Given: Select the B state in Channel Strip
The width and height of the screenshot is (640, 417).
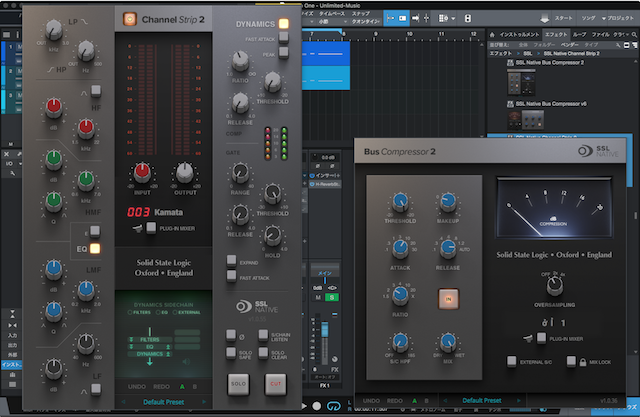Looking at the screenshot, I should click(195, 386).
